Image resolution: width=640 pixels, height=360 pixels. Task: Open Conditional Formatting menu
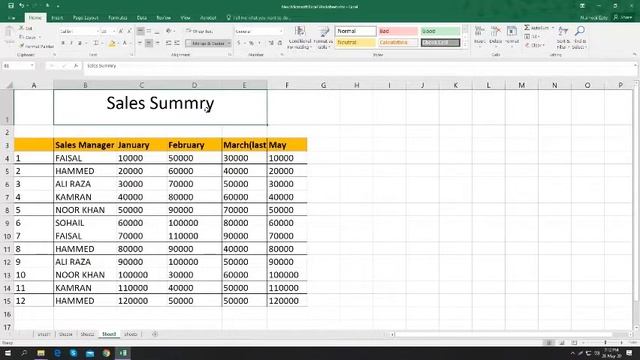click(300, 38)
